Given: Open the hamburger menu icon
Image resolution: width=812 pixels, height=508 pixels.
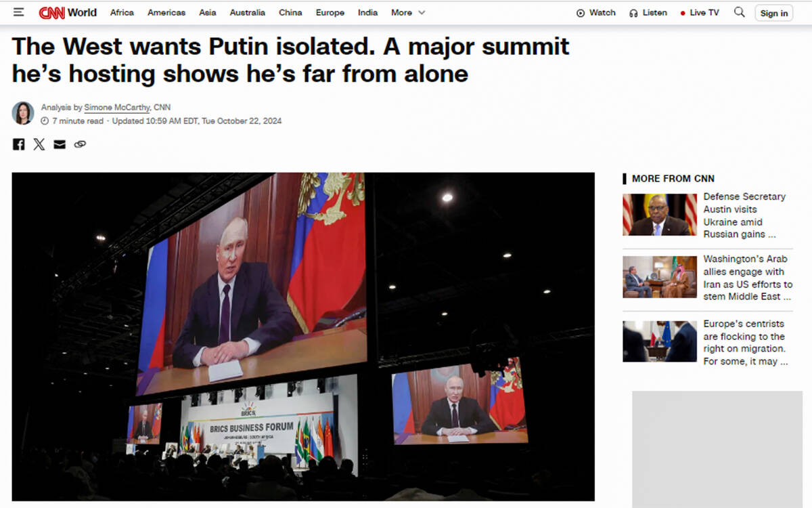Looking at the screenshot, I should click(x=18, y=12).
